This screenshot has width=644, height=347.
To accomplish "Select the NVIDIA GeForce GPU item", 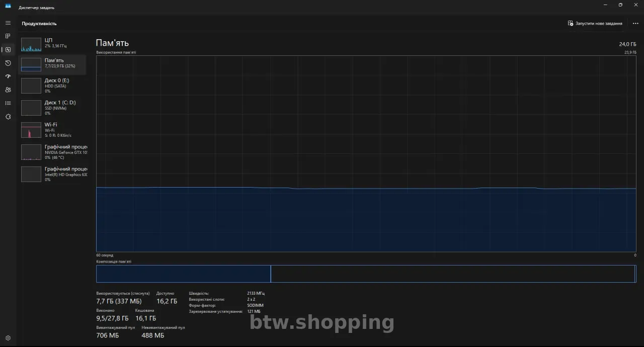I will (x=53, y=152).
